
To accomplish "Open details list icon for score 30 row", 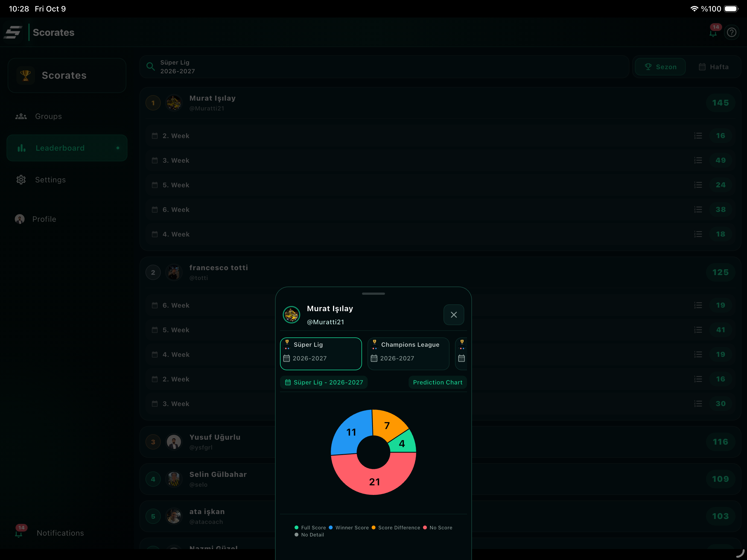I will click(698, 404).
